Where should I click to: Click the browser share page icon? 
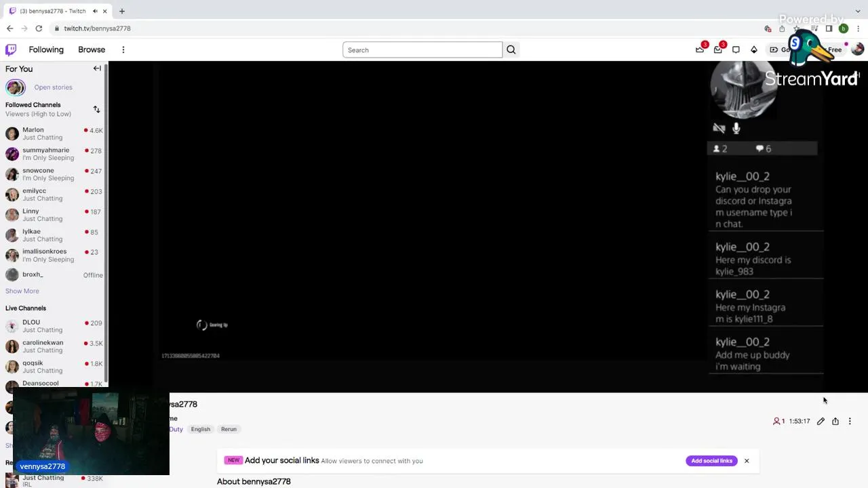(x=782, y=28)
